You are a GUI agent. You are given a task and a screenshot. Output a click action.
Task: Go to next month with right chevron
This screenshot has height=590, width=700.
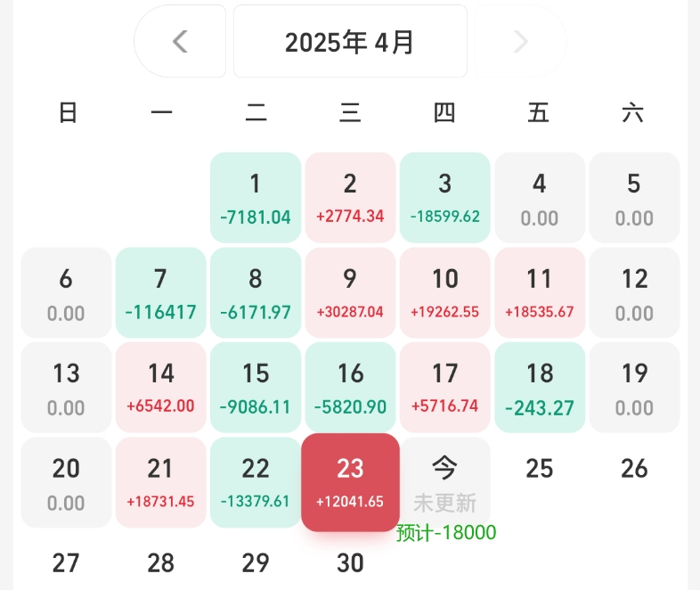tap(520, 42)
